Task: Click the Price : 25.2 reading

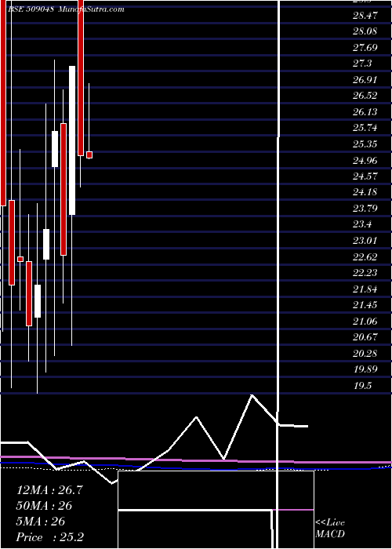Action: (x=49, y=537)
